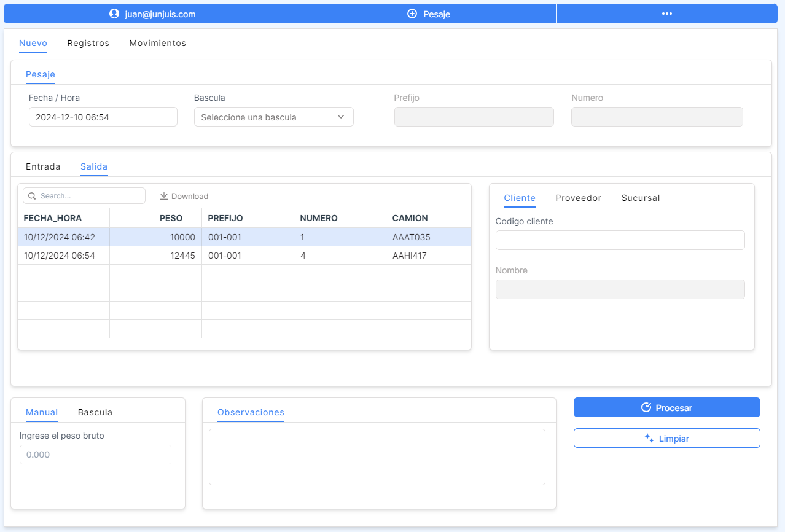Select the row with camion AAHI417

pos(244,256)
